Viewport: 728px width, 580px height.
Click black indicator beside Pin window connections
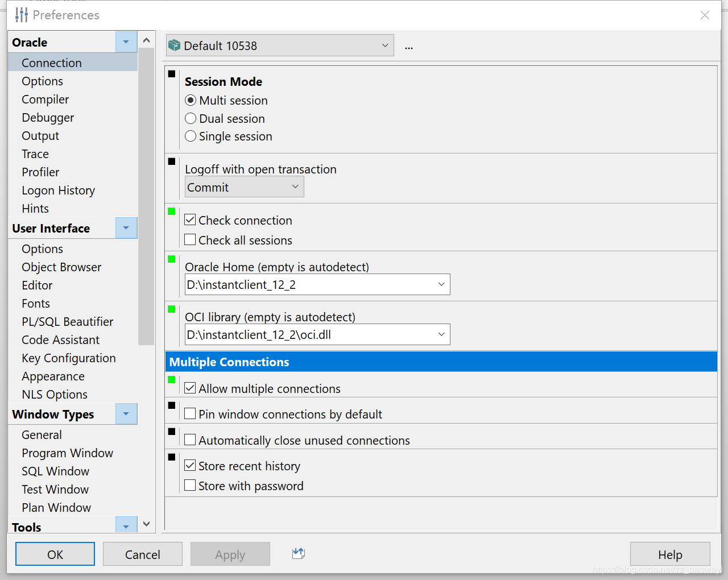tap(172, 405)
